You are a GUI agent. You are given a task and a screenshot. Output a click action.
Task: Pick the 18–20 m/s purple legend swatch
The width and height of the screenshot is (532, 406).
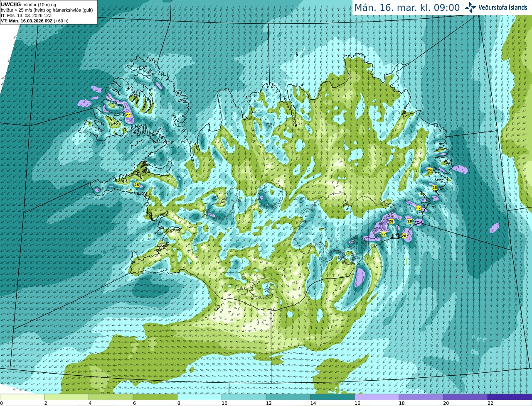pyautogui.click(x=421, y=397)
